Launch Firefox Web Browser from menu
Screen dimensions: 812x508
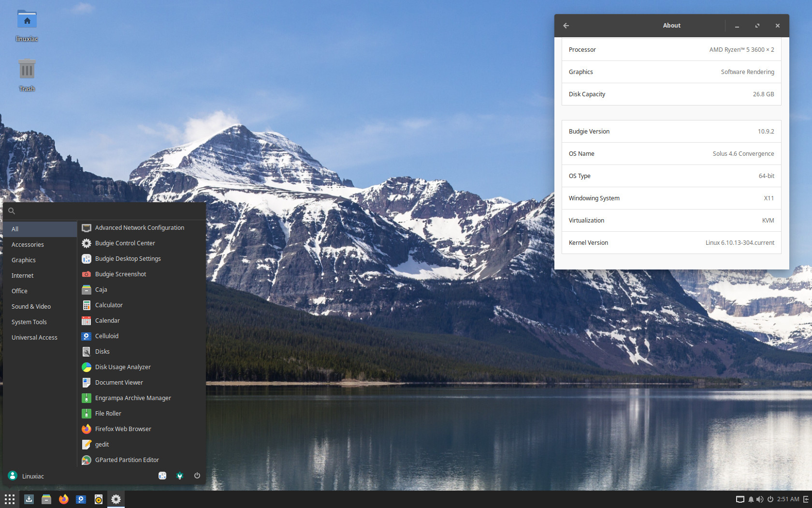(x=141, y=429)
